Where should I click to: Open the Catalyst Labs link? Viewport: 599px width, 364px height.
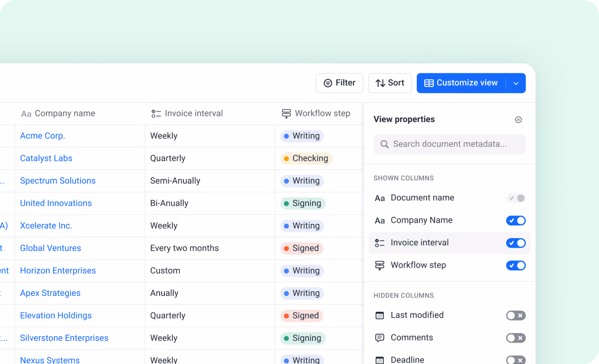pyautogui.click(x=46, y=158)
